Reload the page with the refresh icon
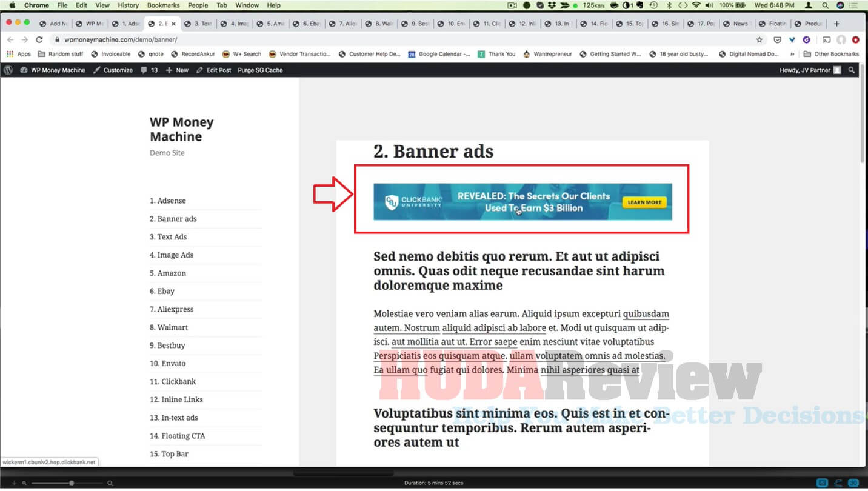Image resolution: width=868 pixels, height=491 pixels. [39, 39]
